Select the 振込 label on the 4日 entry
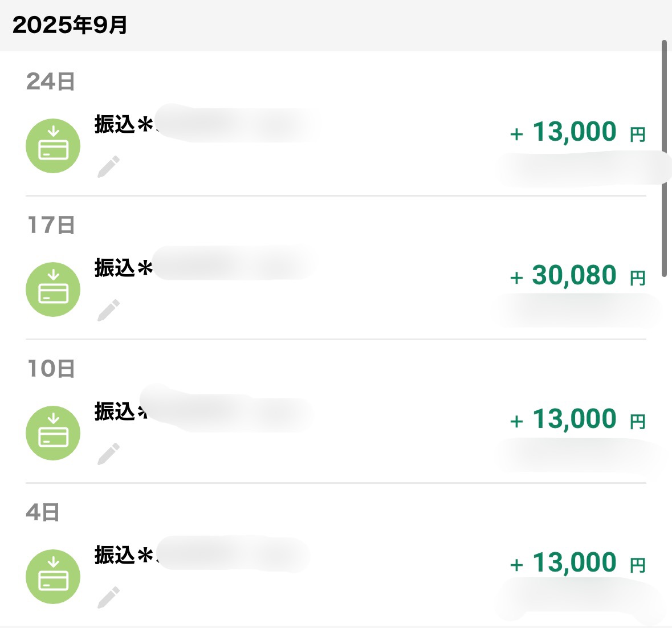672x628 pixels. point(115,555)
